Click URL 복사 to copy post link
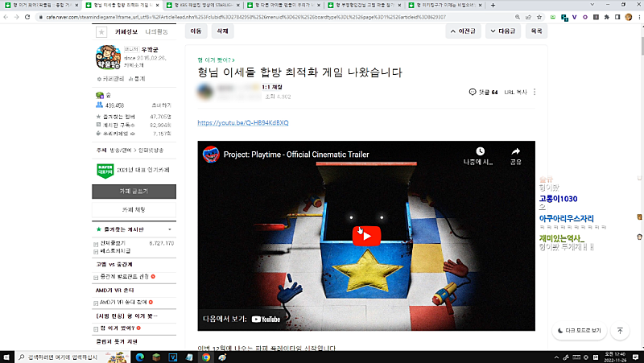644x363 pixels. [515, 92]
